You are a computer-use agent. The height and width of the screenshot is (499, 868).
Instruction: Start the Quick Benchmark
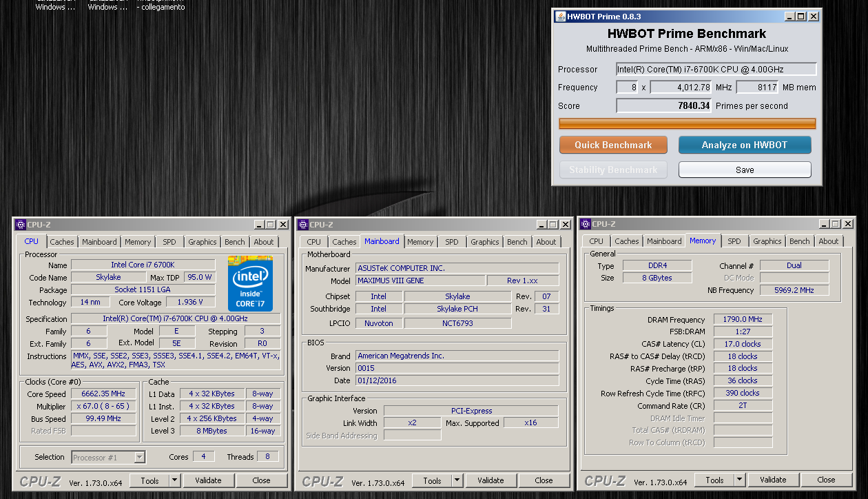pyautogui.click(x=613, y=145)
